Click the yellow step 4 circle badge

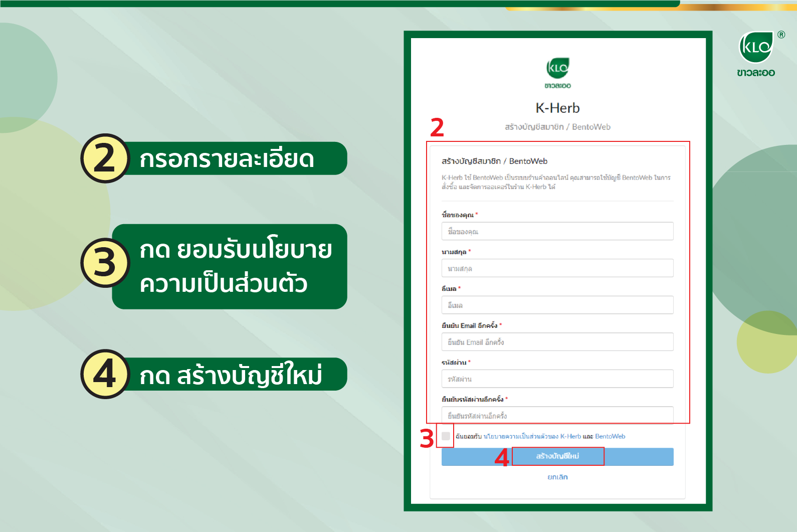(x=105, y=374)
